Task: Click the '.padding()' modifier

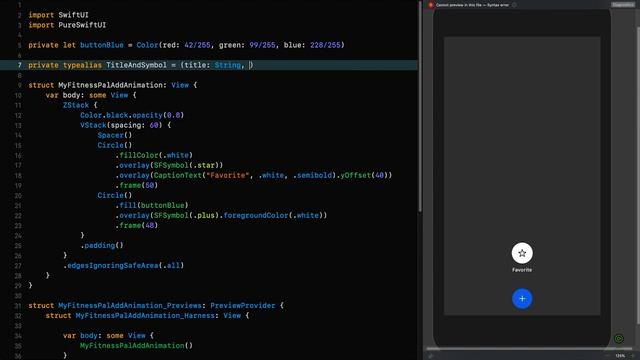Action: point(102,245)
